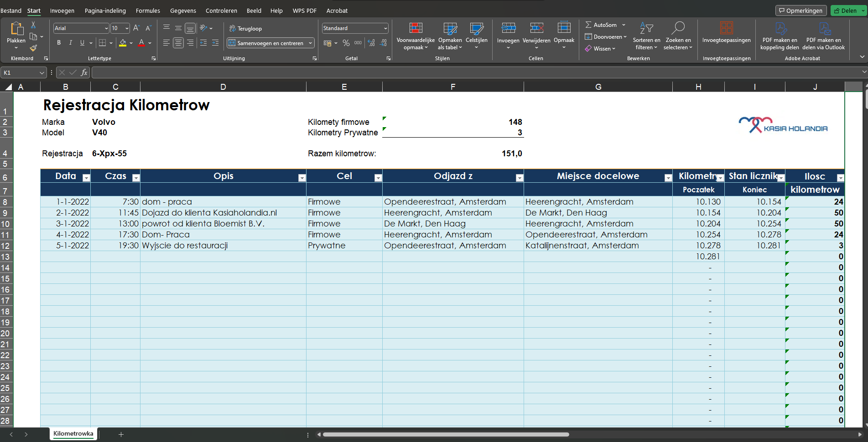Open the Bestand menu

click(x=11, y=10)
